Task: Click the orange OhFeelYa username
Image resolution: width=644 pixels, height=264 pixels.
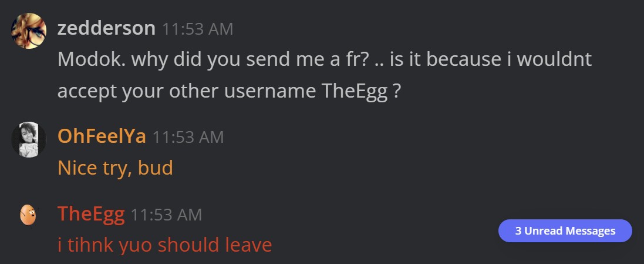Action: click(x=102, y=136)
